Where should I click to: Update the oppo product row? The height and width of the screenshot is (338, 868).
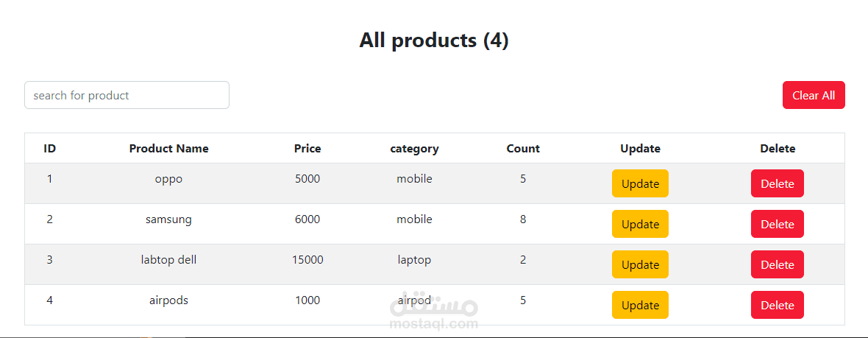pyautogui.click(x=640, y=183)
